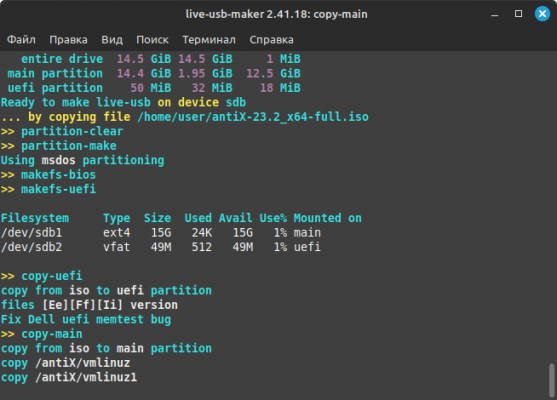
Task: Click the 'main partition' row label
Action: coord(55,74)
